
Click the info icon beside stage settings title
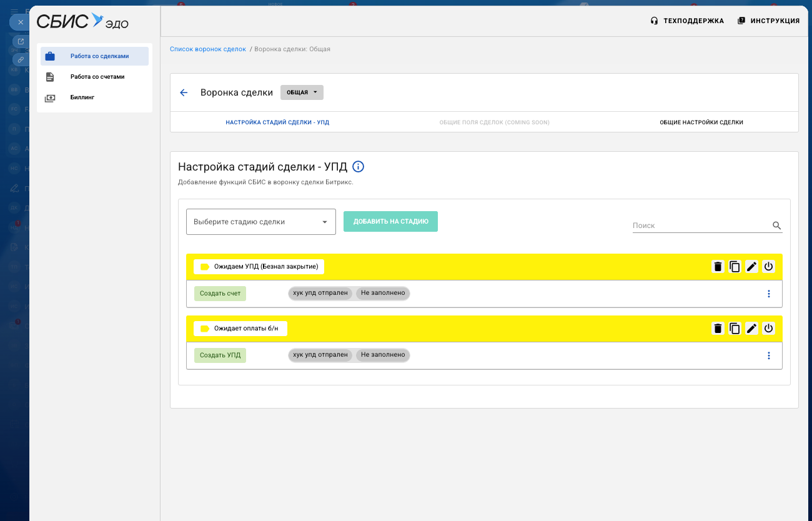358,167
